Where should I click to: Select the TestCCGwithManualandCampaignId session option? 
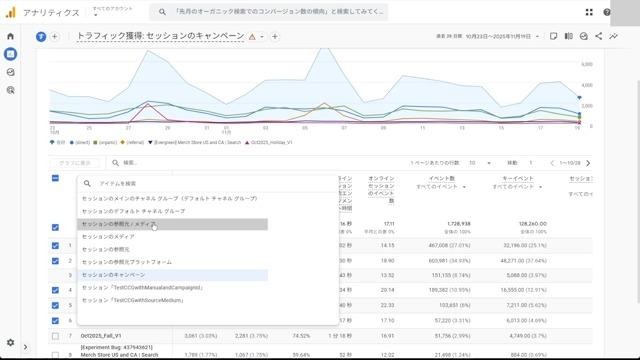tap(173, 288)
